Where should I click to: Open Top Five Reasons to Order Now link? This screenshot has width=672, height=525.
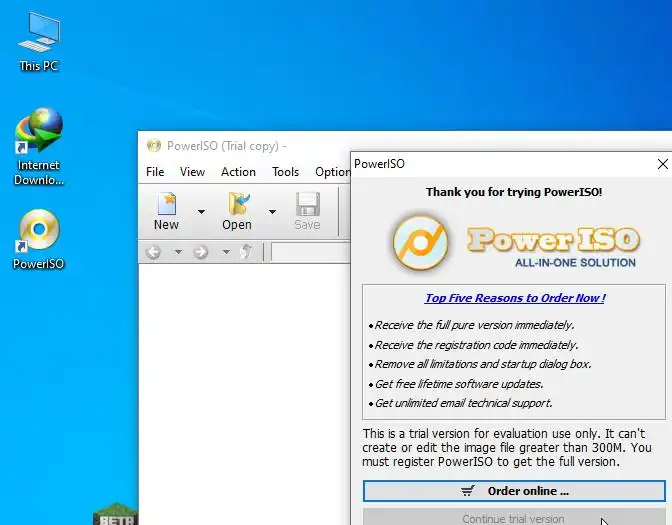coord(515,298)
